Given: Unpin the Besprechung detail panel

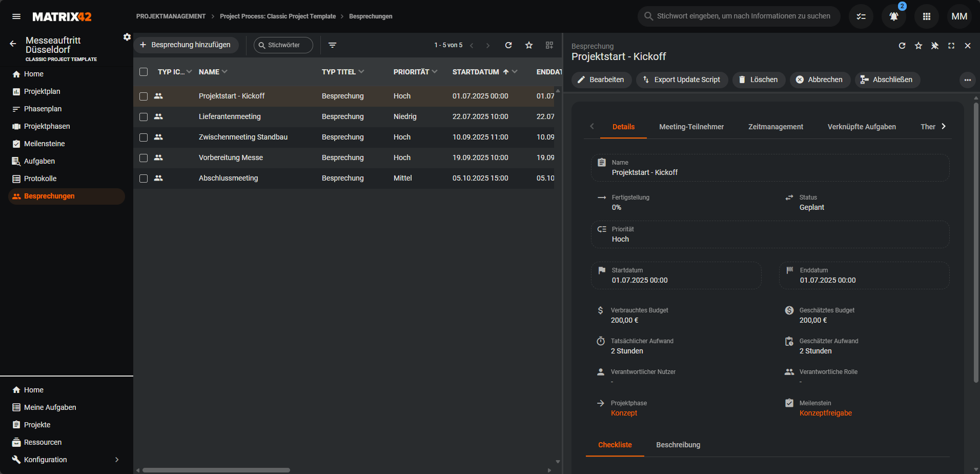Looking at the screenshot, I should (935, 46).
